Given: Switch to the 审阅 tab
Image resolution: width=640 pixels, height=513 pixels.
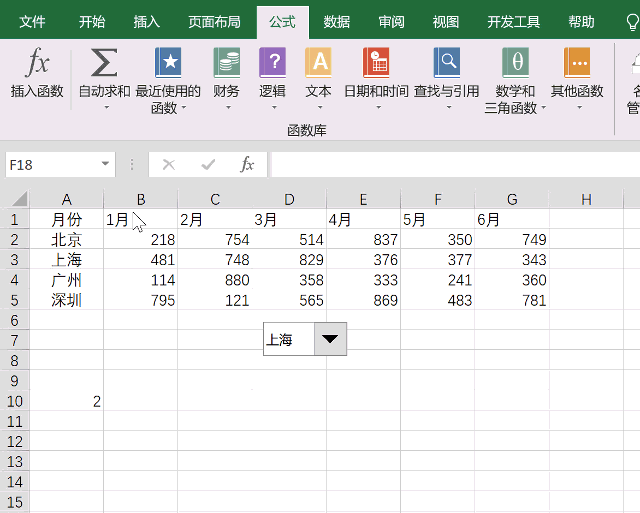Looking at the screenshot, I should coord(391,22).
